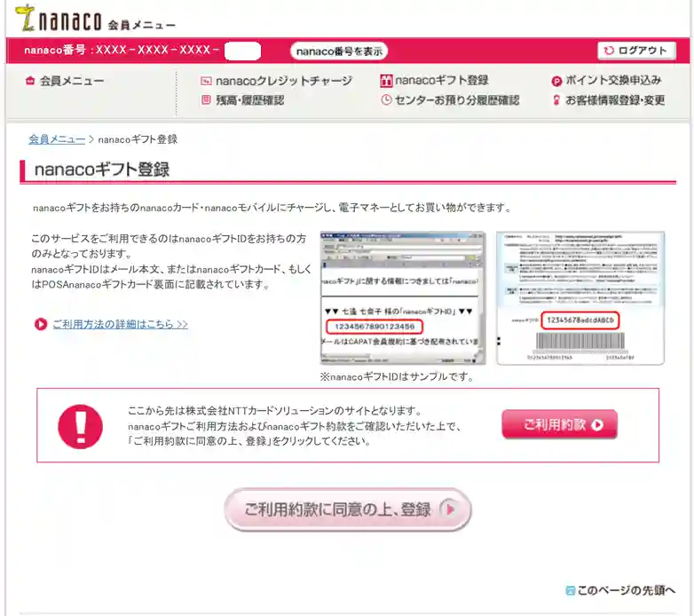Click the icon beside このページの先頭へ
Screen dimensions: 694x616
pyautogui.click(x=571, y=590)
